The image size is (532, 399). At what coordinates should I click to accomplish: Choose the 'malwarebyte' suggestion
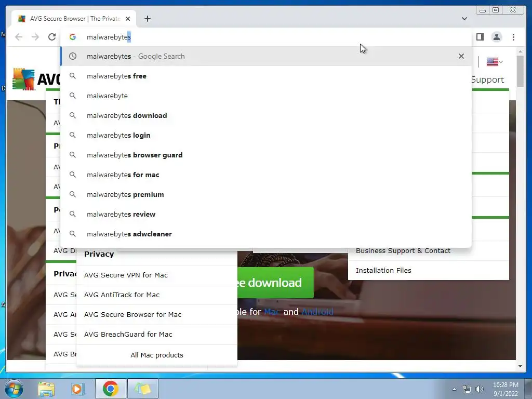click(x=266, y=96)
